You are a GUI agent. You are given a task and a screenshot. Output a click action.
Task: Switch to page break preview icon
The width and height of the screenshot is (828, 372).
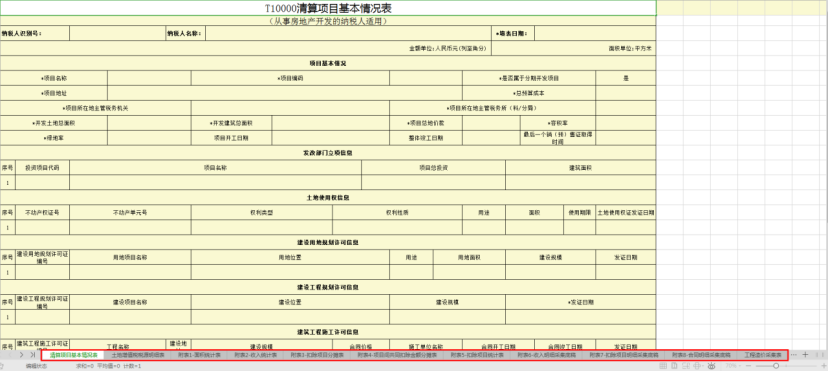click(x=686, y=366)
